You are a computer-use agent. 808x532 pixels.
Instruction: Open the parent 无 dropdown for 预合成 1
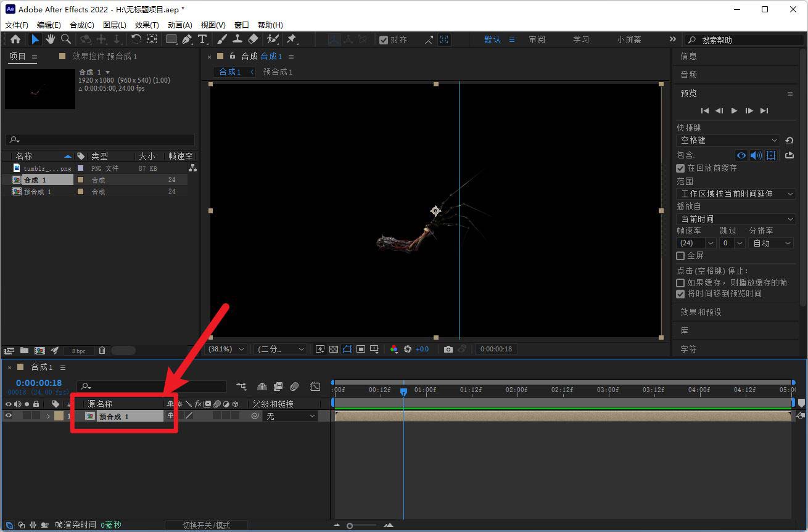(x=291, y=416)
